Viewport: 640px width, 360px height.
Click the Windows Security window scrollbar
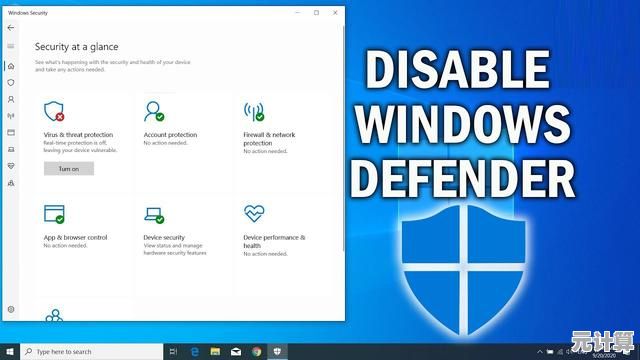343,138
